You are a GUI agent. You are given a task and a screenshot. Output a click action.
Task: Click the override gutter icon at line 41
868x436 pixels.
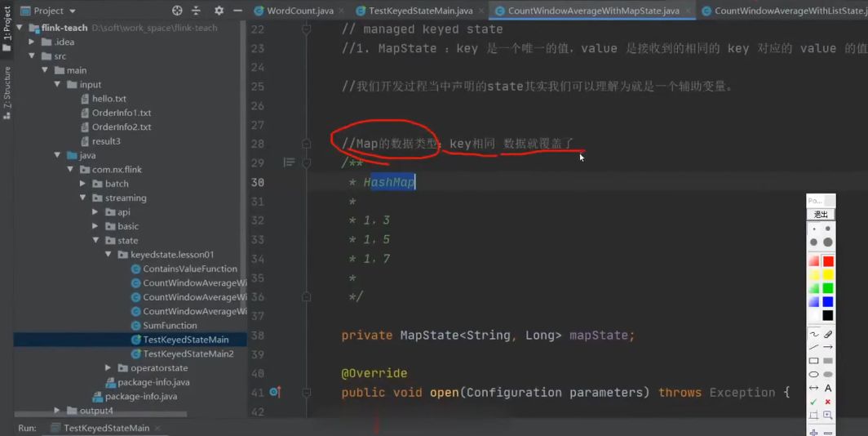(x=275, y=392)
